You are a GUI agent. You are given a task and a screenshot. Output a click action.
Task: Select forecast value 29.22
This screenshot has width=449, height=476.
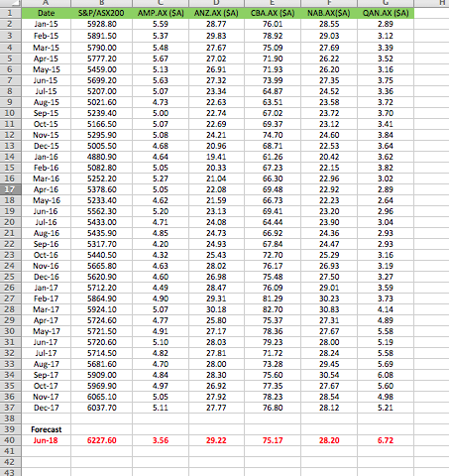pos(216,440)
